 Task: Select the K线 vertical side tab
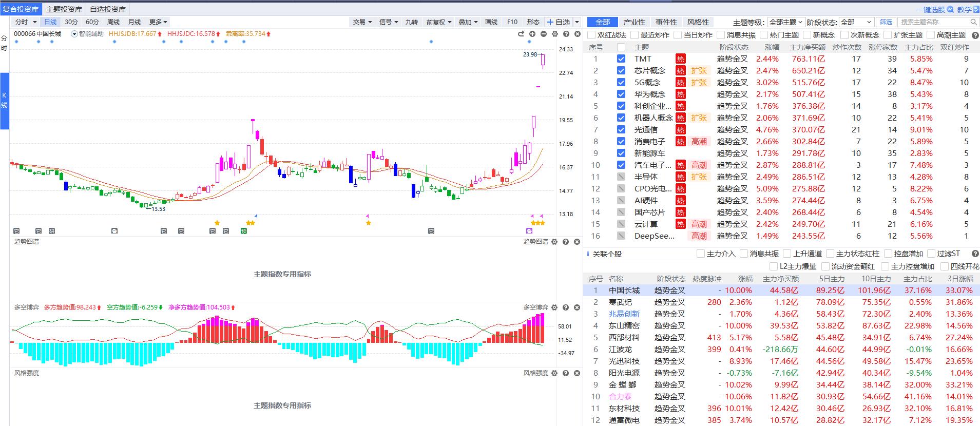click(x=4, y=101)
